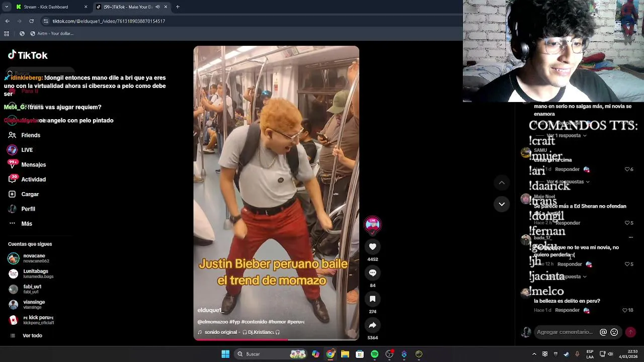This screenshot has width=644, height=362.
Task: Click the Agregar comentario input field
Action: pos(565,332)
